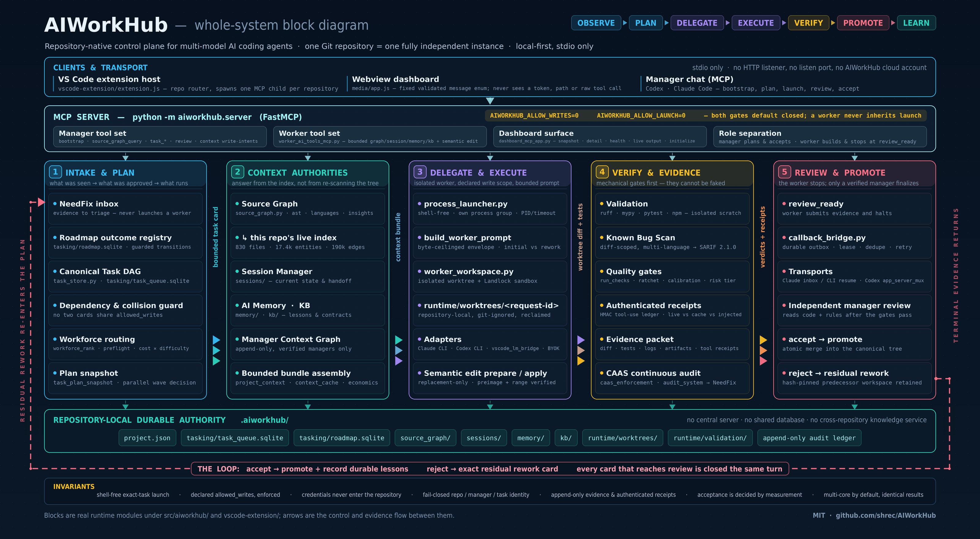The width and height of the screenshot is (980, 539).
Task: Click the tasking/task_queue.sqlite chip
Action: point(235,438)
